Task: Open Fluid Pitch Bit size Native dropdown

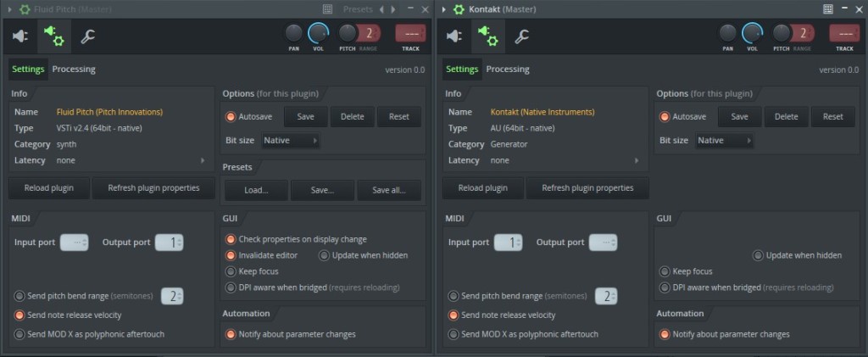Action: pos(291,141)
